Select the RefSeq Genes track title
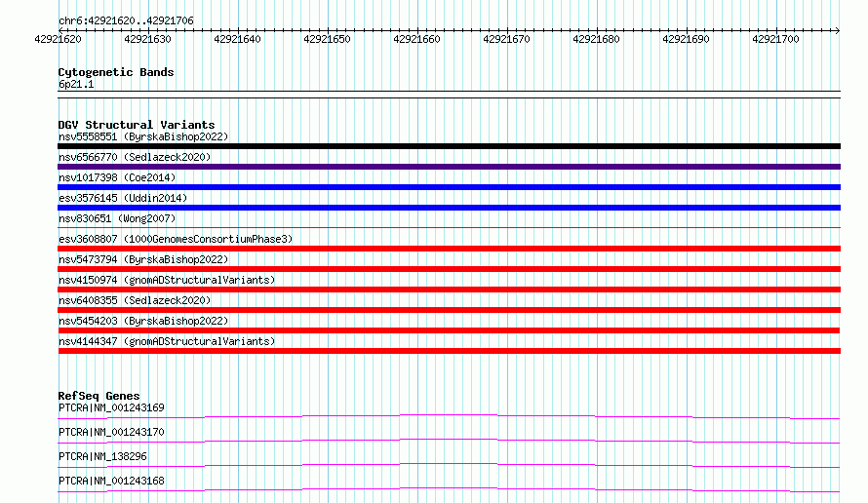This screenshot has width=868, height=503. point(99,396)
